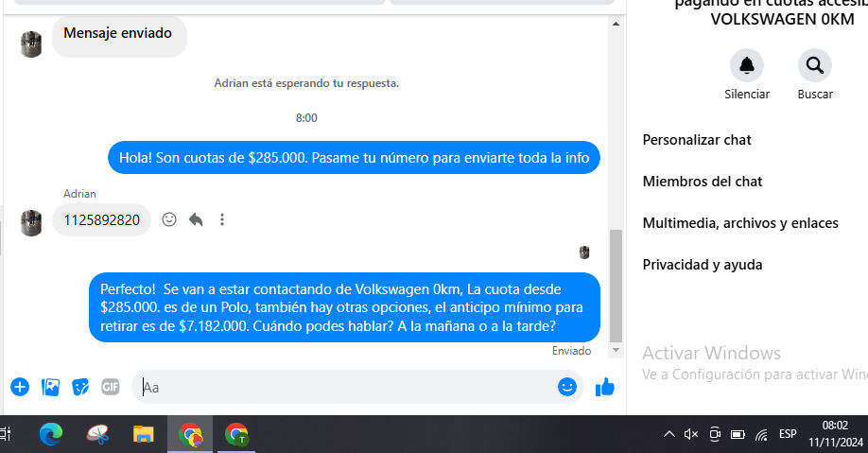Image resolution: width=868 pixels, height=453 pixels.
Task: Click avatar beside Mensaje enviado bubble
Action: [31, 44]
